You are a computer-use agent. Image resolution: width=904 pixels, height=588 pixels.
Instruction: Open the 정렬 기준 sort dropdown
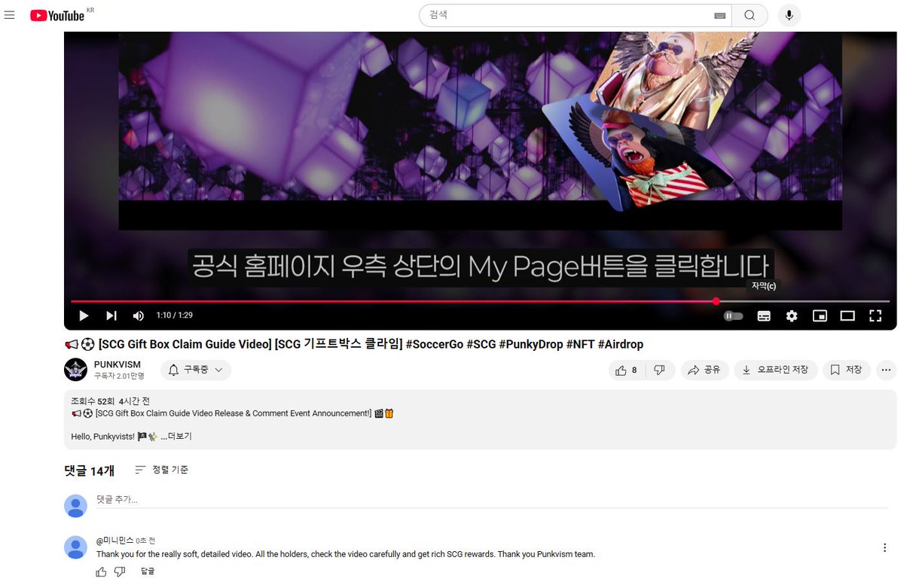tap(162, 470)
